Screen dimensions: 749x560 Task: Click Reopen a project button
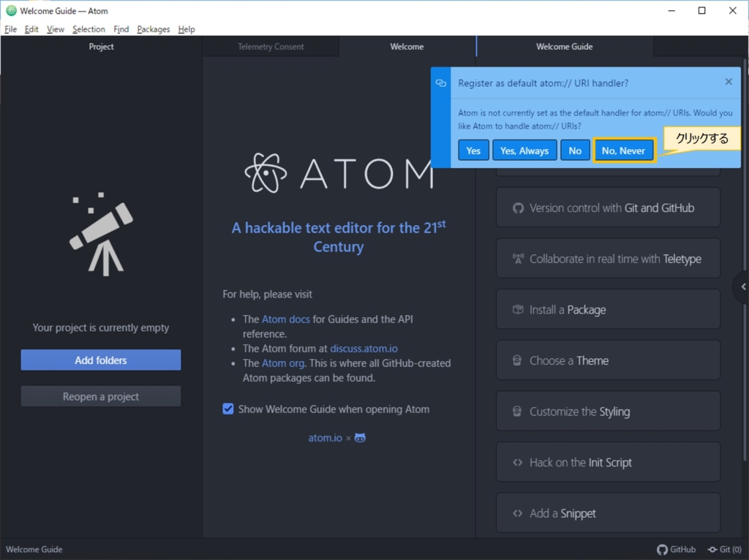(x=101, y=396)
